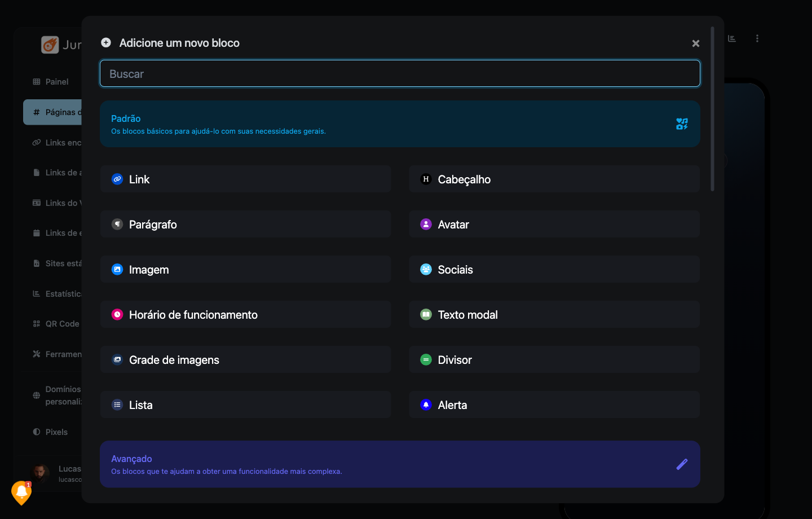Open Domínios personalizados sidebar item
This screenshot has height=519, width=812.
(57, 395)
